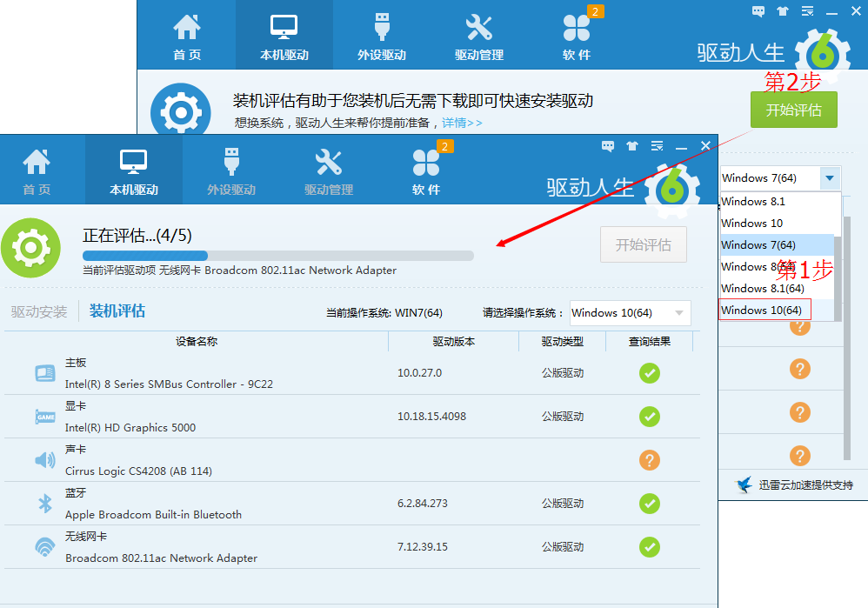Click version 10.18.15.4098 cell
This screenshot has width=868, height=608.
point(431,417)
